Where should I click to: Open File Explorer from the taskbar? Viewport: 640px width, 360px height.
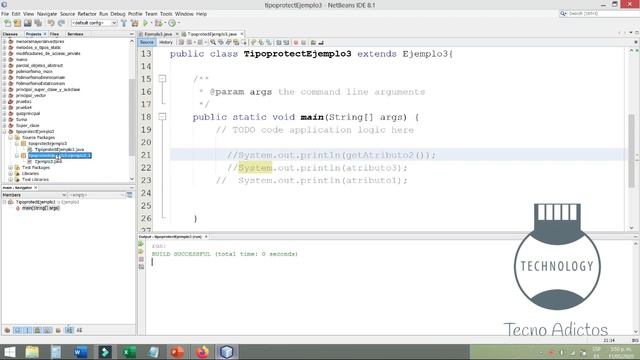[32, 352]
